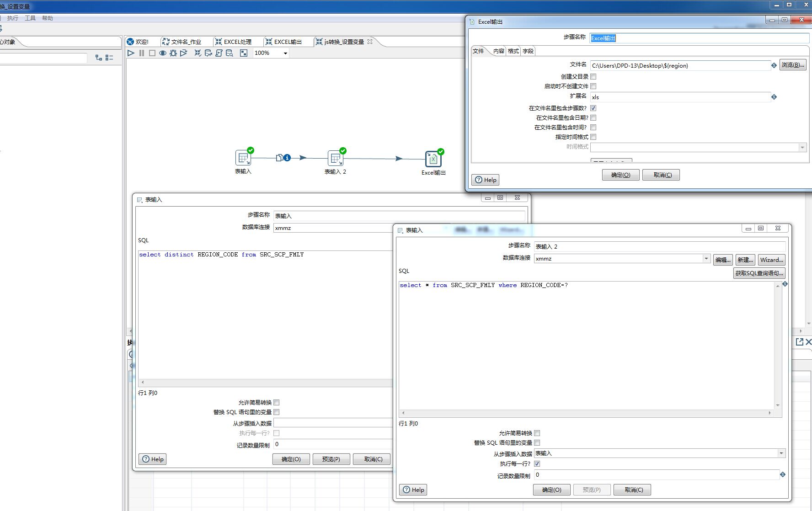Open the 帮助 menu
The image size is (812, 511).
tap(48, 18)
